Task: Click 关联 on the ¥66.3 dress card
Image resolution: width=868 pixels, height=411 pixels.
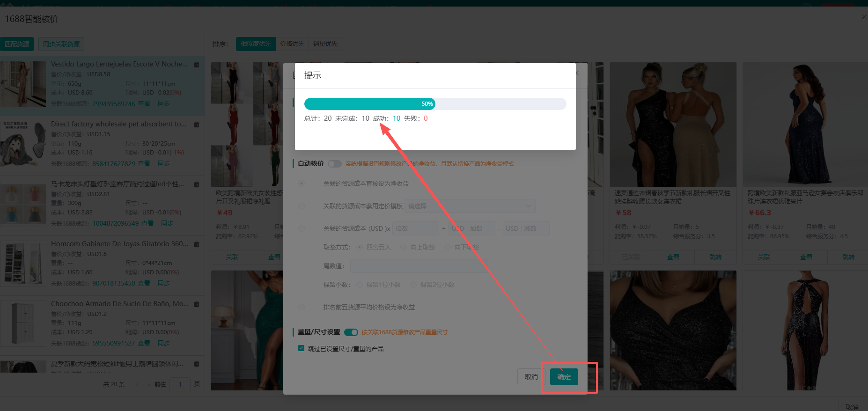Action: [x=764, y=257]
